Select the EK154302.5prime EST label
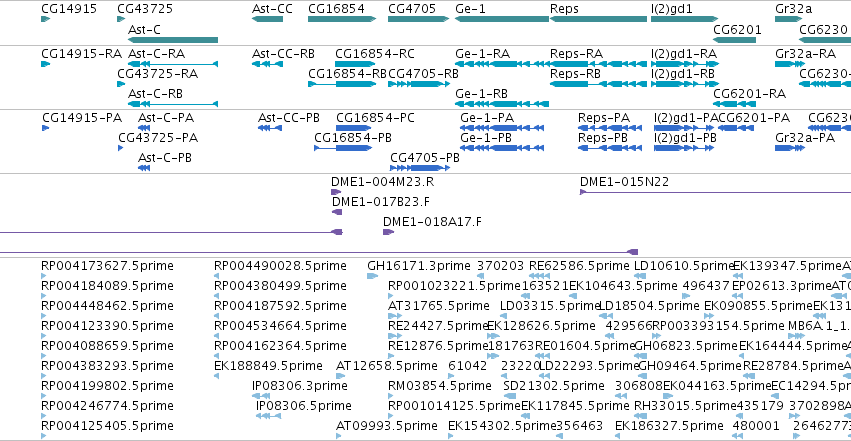This screenshot has width=851, height=441. 503,426
